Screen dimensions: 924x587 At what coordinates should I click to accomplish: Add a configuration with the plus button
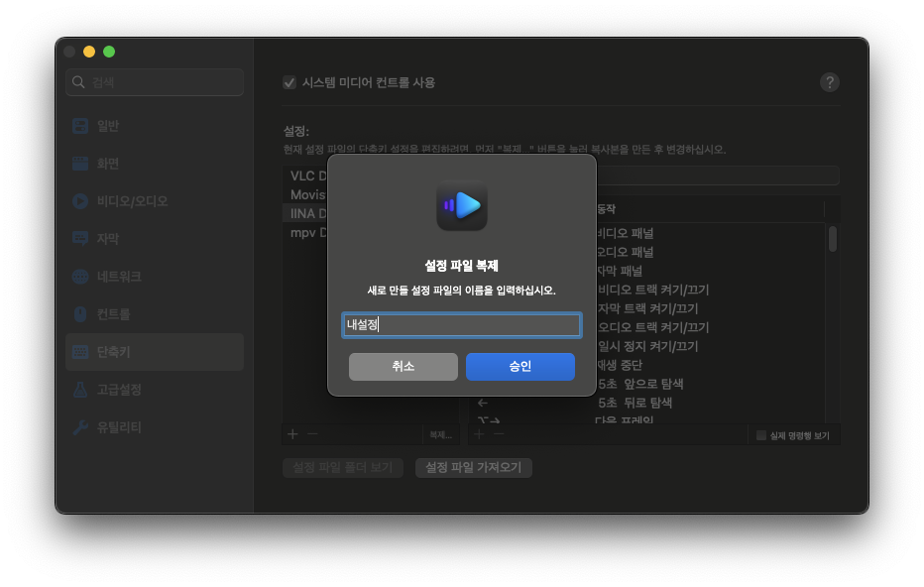pos(292,434)
